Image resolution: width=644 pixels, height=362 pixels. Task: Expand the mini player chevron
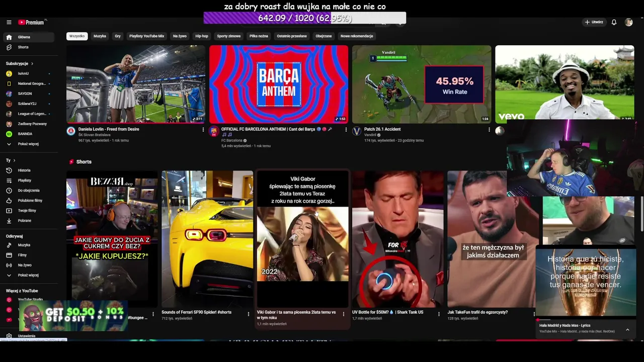click(627, 330)
